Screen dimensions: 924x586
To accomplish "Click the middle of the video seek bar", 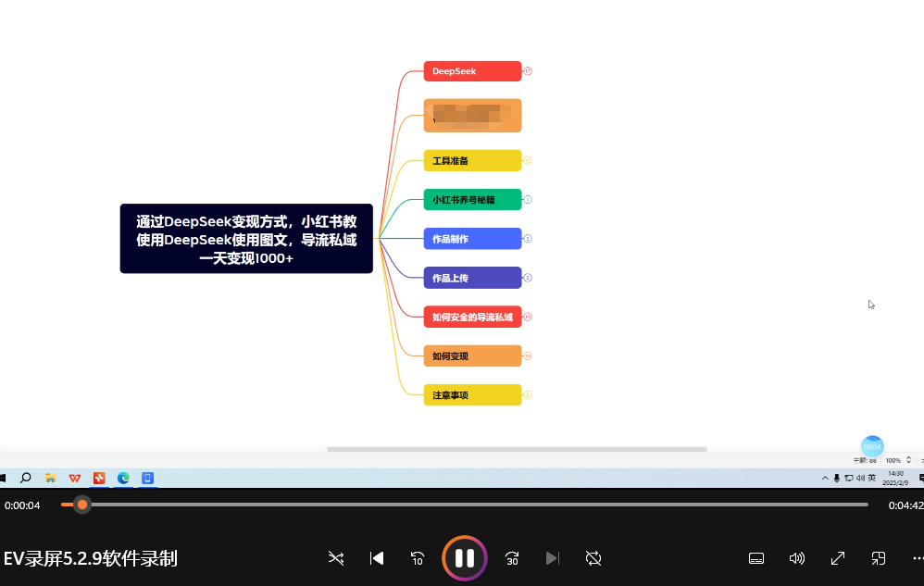I will point(465,505).
